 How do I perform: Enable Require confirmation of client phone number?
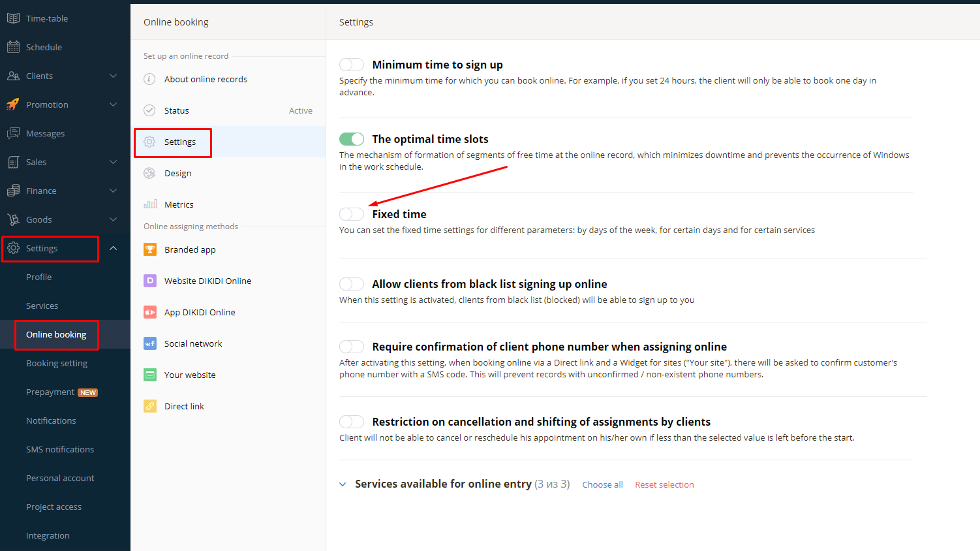[x=352, y=347]
